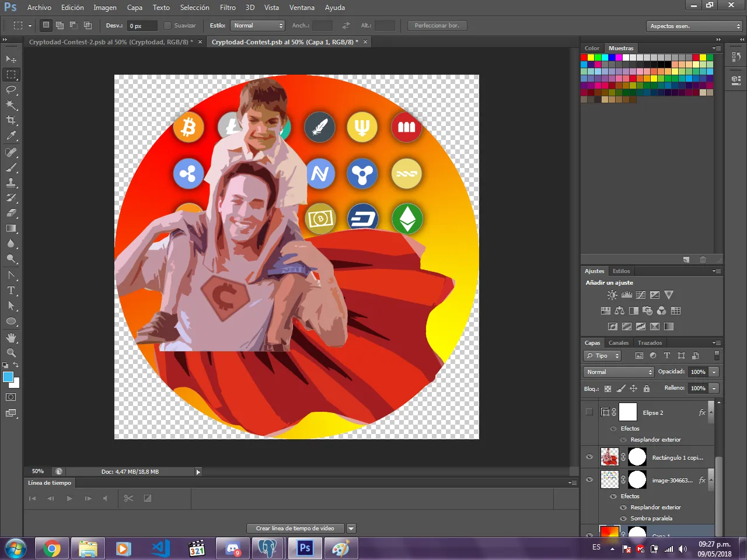Hide Efectos of image-304663 layer
747x560 pixels.
[613, 496]
